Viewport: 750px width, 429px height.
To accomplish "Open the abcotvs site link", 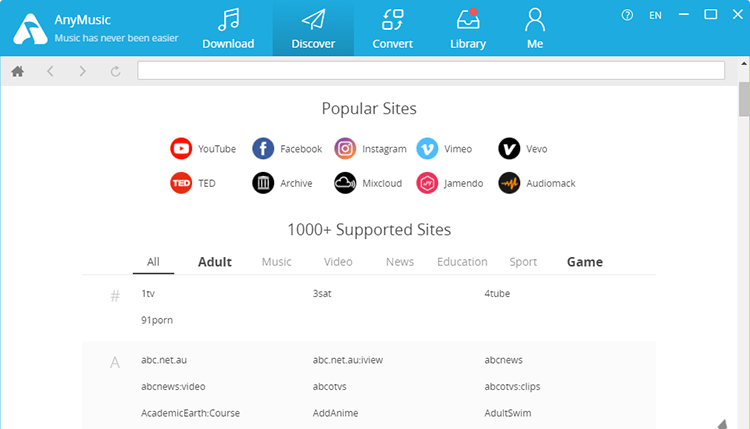I will click(330, 386).
